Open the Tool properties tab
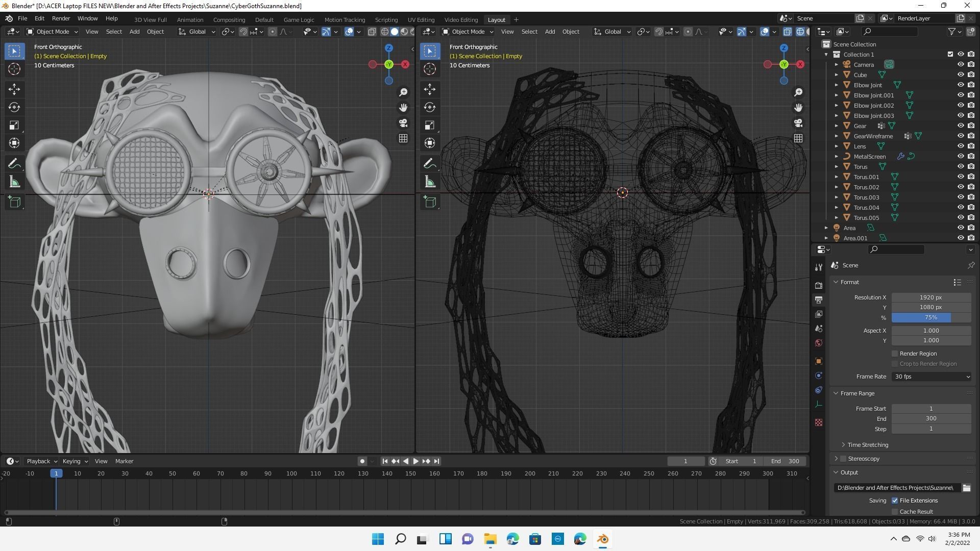This screenshot has width=980, height=551. (819, 267)
